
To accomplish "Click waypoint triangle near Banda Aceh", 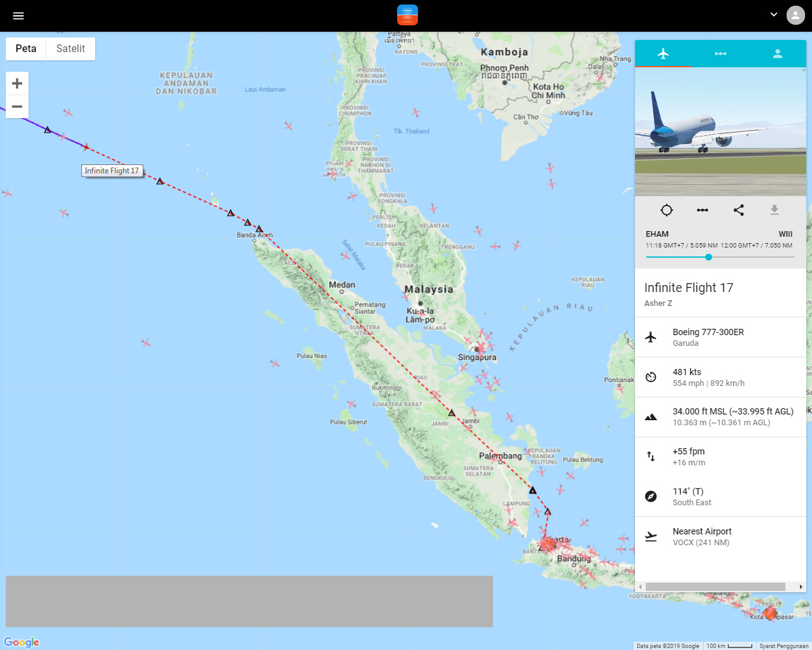I will coord(259,229).
